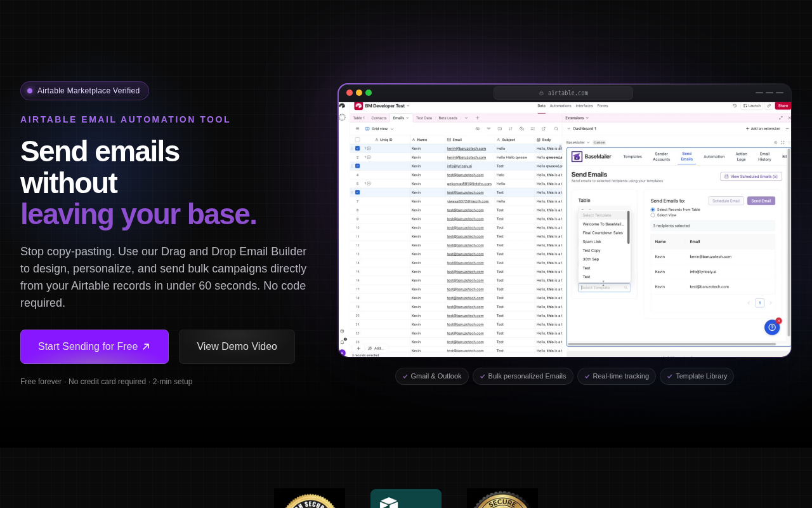
Task: Click the base history clock icon
Action: (735, 106)
